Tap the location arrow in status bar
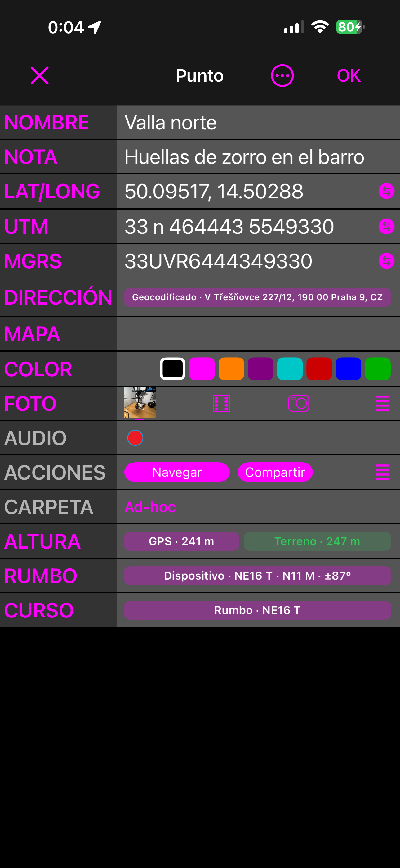 pos(95,27)
